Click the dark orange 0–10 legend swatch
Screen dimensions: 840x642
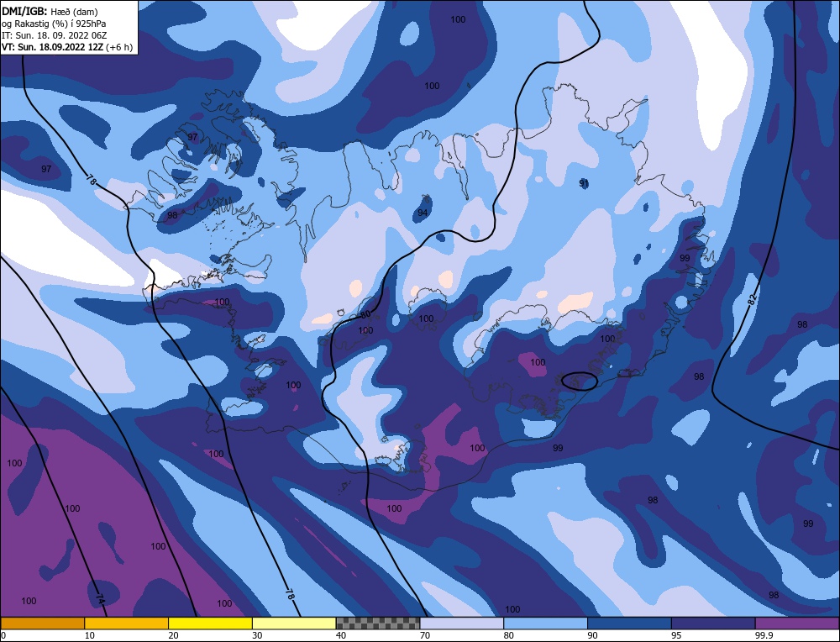42,623
